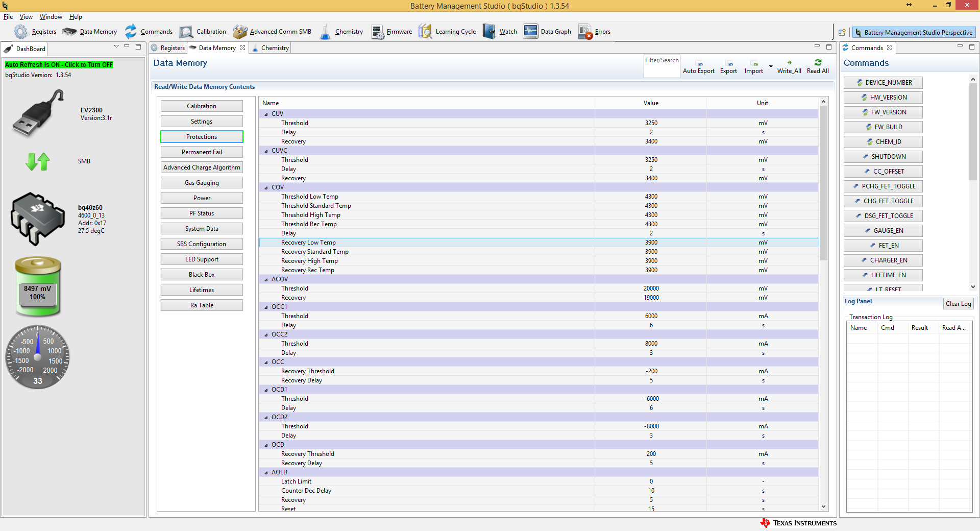Select the Battery Management Studio Perspective button
The image size is (980, 531).
click(x=914, y=32)
